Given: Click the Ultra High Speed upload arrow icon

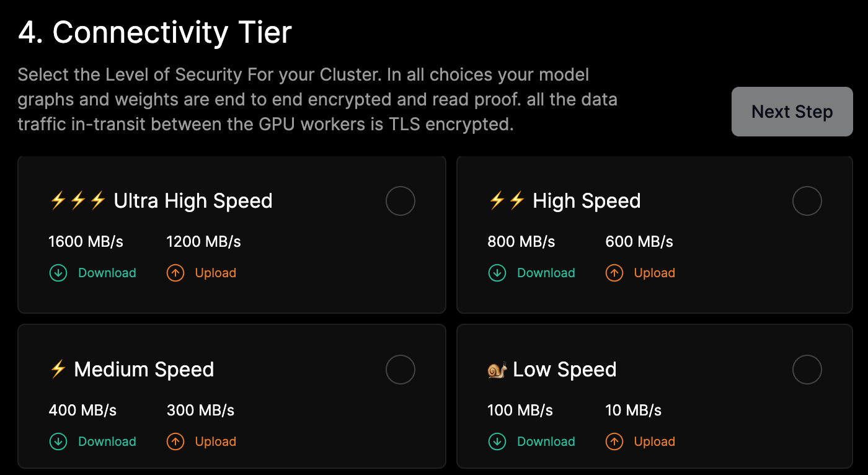Looking at the screenshot, I should point(175,273).
